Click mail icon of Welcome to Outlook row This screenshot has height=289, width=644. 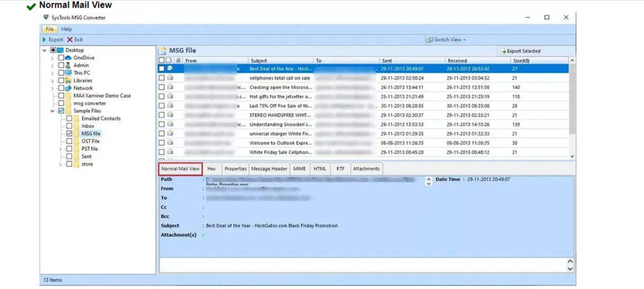[170, 143]
